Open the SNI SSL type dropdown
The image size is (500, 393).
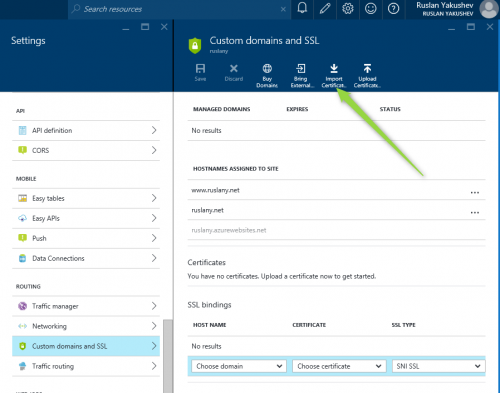439,366
